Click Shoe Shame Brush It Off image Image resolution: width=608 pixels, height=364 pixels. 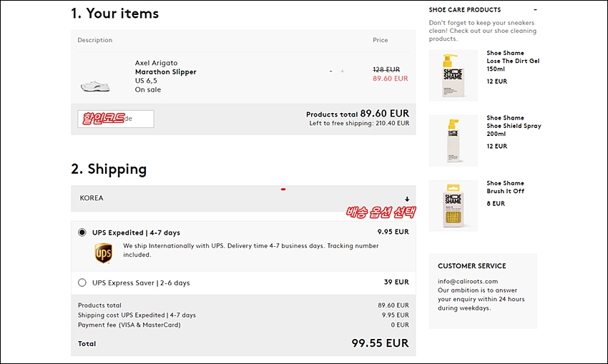[452, 205]
